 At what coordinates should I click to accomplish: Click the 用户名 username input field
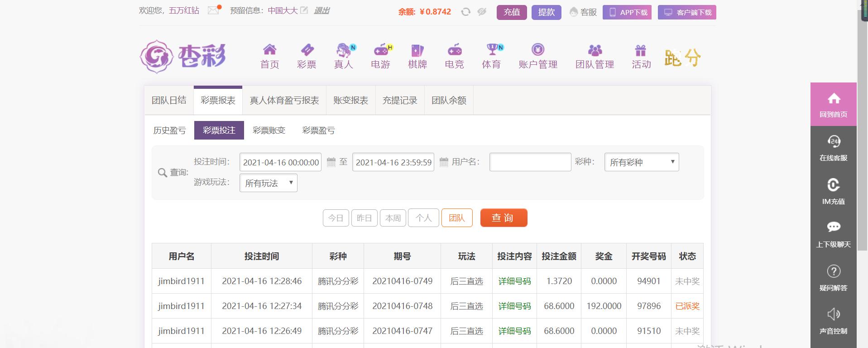pos(530,162)
